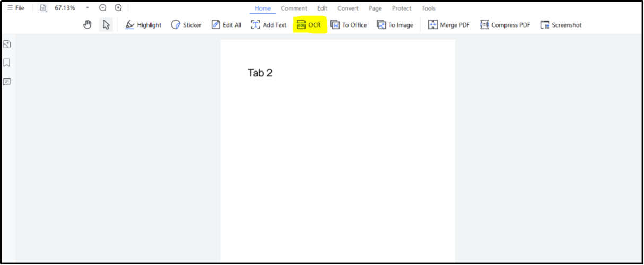Export pages with To Image
The width and height of the screenshot is (644, 265).
(395, 25)
